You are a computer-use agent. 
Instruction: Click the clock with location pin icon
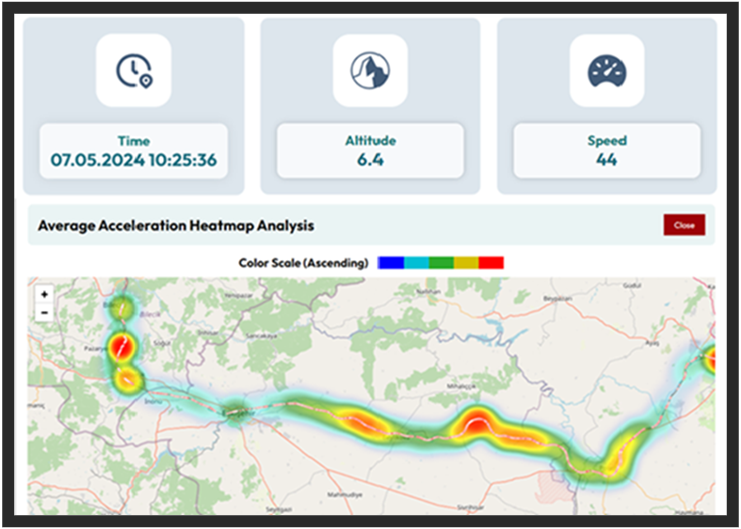tap(134, 71)
